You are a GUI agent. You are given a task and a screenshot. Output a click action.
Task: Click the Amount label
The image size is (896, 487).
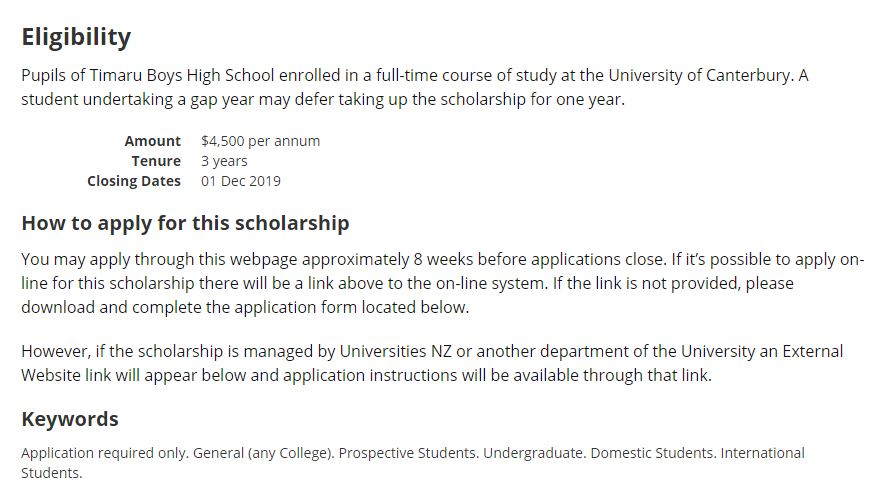click(153, 141)
